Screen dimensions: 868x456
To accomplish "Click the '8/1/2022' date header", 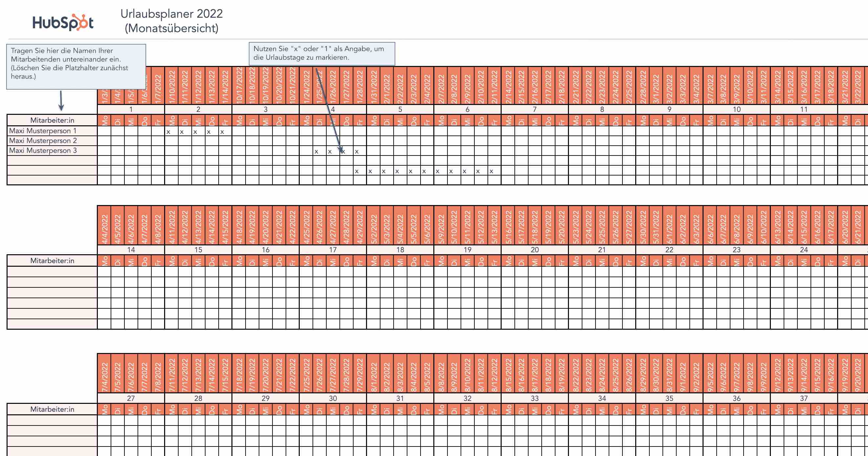I will click(x=373, y=373).
